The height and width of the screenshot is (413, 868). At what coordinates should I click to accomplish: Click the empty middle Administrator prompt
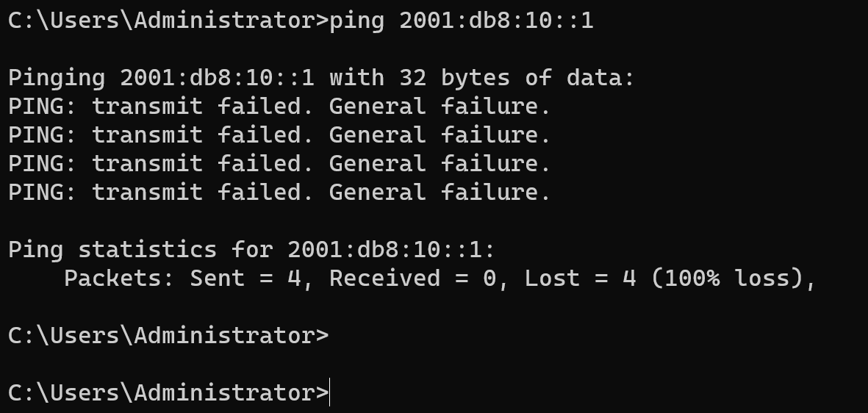(168, 336)
